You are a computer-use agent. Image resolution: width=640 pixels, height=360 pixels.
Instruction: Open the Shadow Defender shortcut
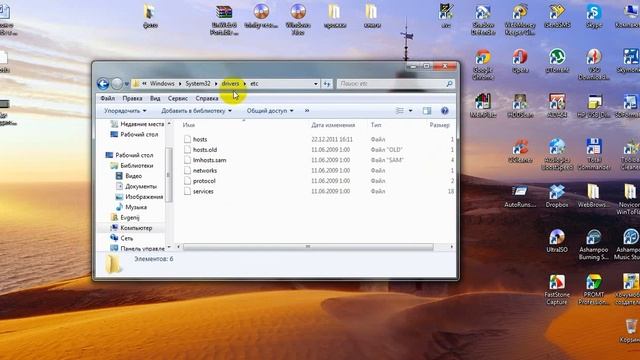point(483,20)
